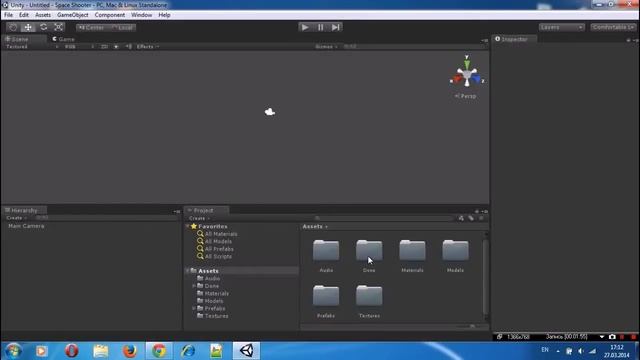Toggle 2D mode in the Scene view
Screen dimensions: 640x360
(104, 47)
